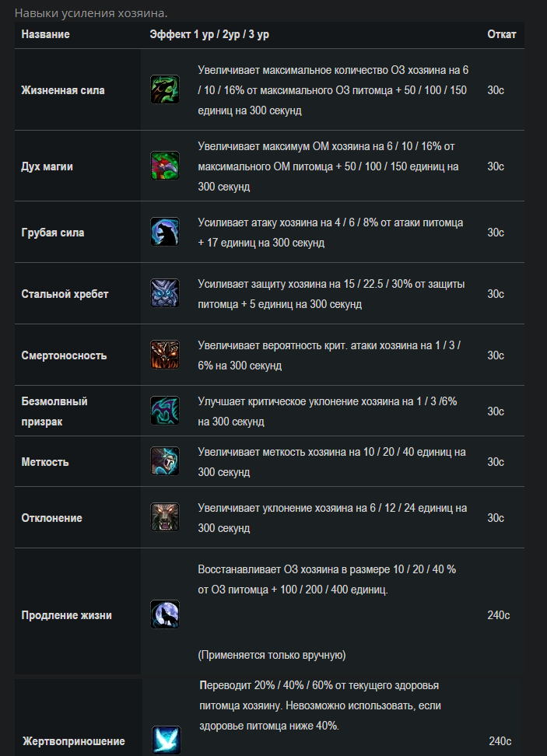Screen dimensions: 547x756
Task: Select the Стальной хребет skill name
Action: click(x=65, y=294)
